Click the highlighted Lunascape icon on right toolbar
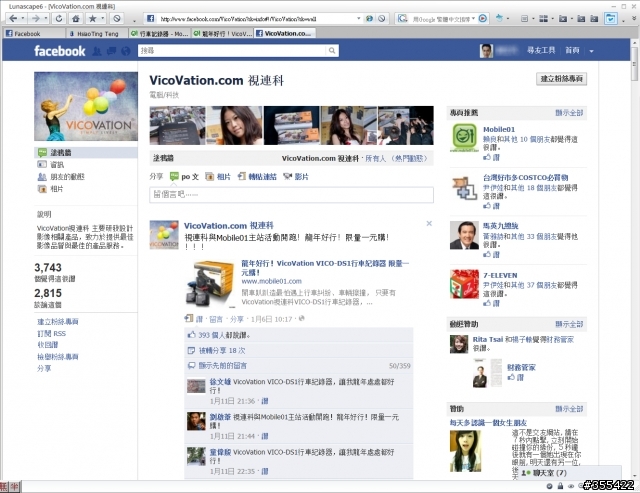The image size is (640, 493). [611, 18]
